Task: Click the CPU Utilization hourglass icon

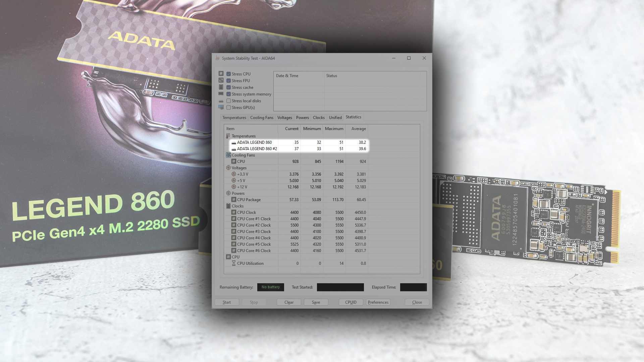Action: (234, 263)
